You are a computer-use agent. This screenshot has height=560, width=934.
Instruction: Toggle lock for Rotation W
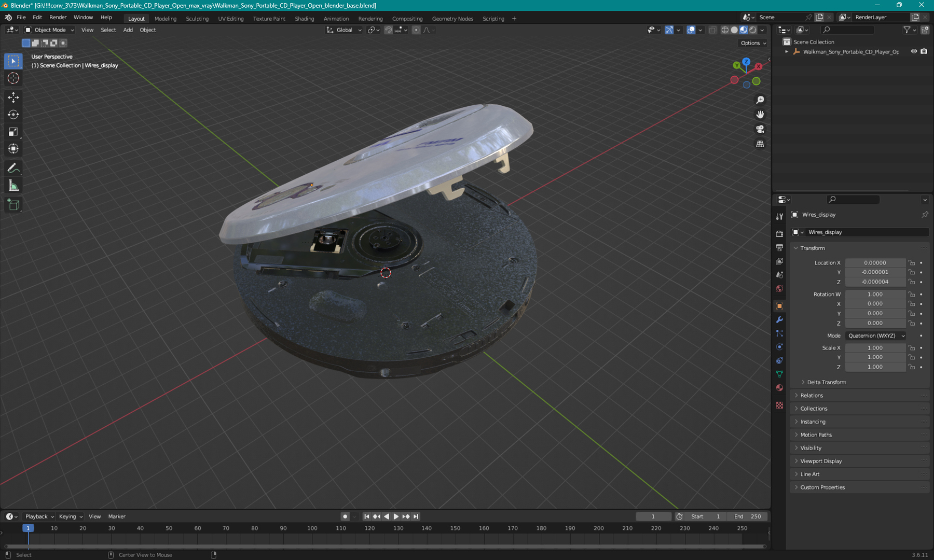coord(912,295)
